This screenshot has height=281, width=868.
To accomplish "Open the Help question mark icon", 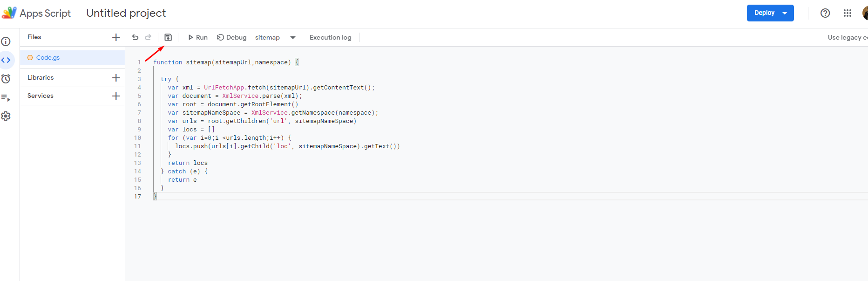I will pyautogui.click(x=825, y=13).
